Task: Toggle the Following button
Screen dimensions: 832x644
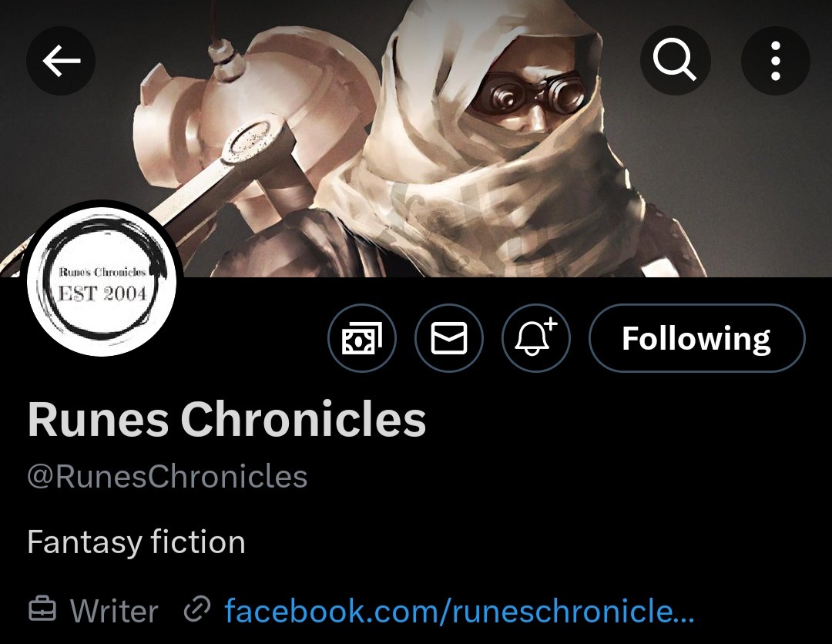Action: 696,338
